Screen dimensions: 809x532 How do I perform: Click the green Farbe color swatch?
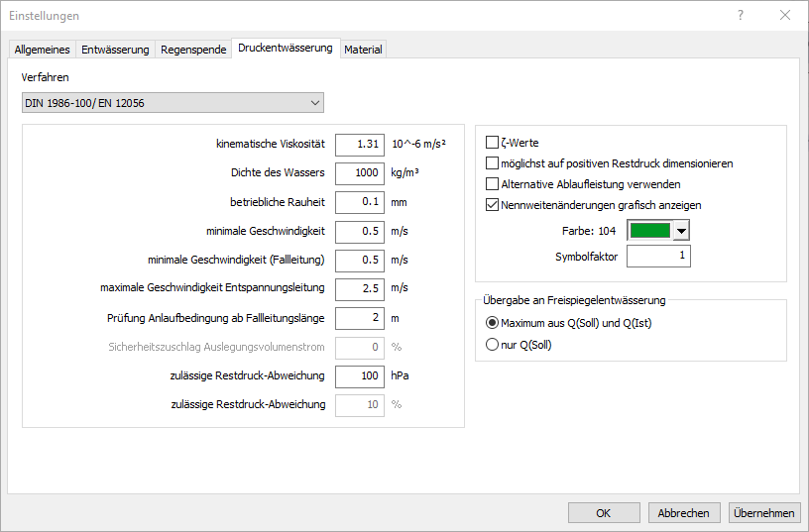point(650,231)
